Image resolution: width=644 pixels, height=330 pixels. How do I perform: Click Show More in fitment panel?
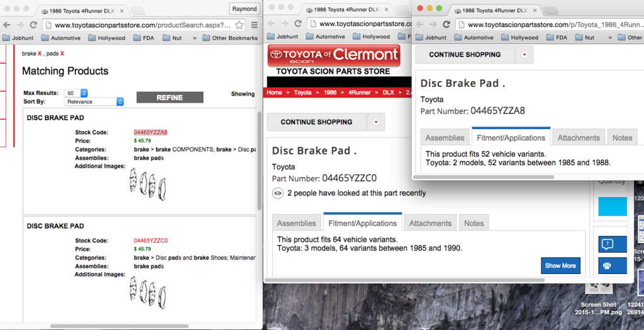click(x=560, y=265)
